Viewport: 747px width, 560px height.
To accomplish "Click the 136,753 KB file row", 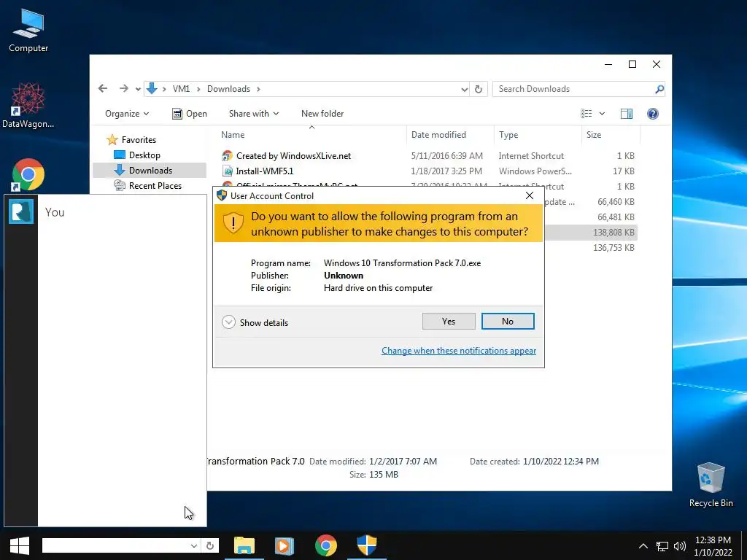I will click(x=590, y=248).
